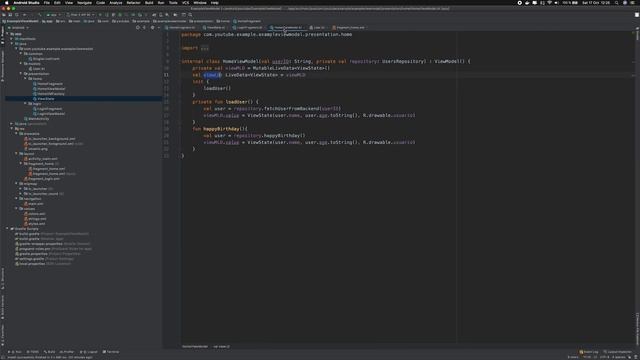Collapse the res folder node
This screenshot has width=640, height=360.
(12, 129)
